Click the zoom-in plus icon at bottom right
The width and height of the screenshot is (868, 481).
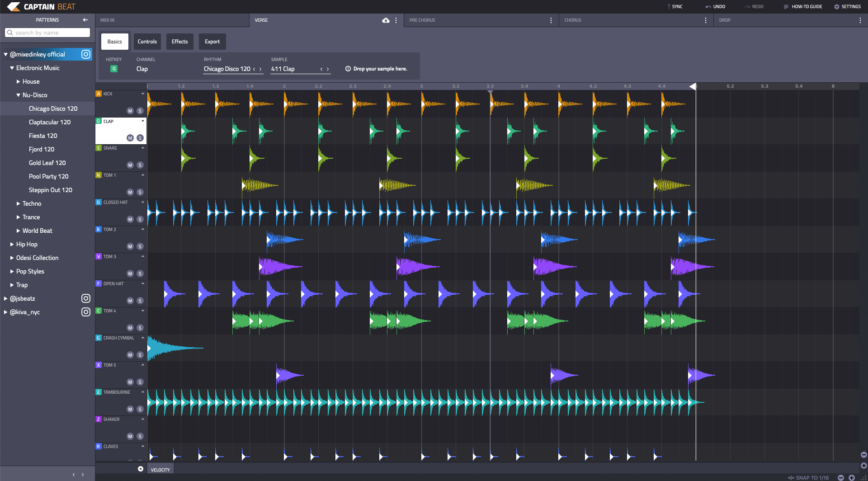[x=863, y=465]
